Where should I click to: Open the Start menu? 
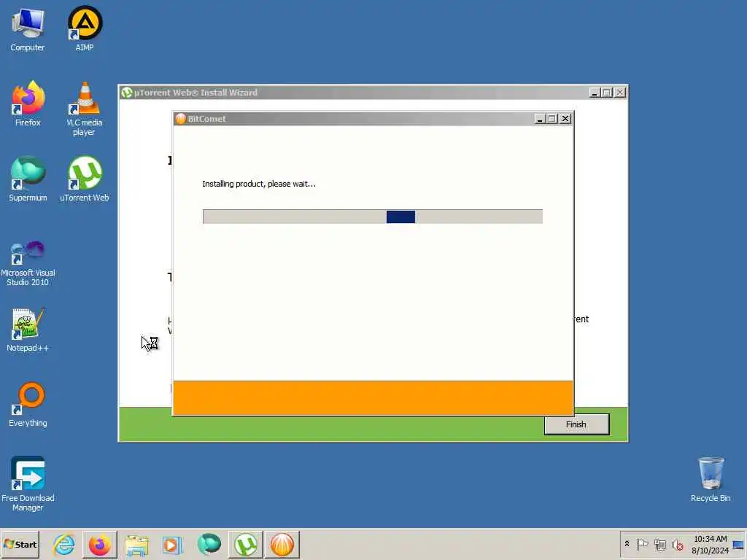point(20,544)
